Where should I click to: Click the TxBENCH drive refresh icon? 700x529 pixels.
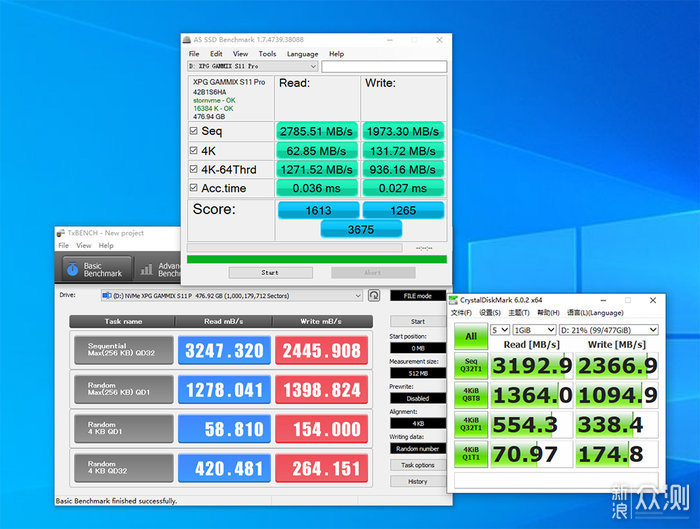click(x=374, y=296)
